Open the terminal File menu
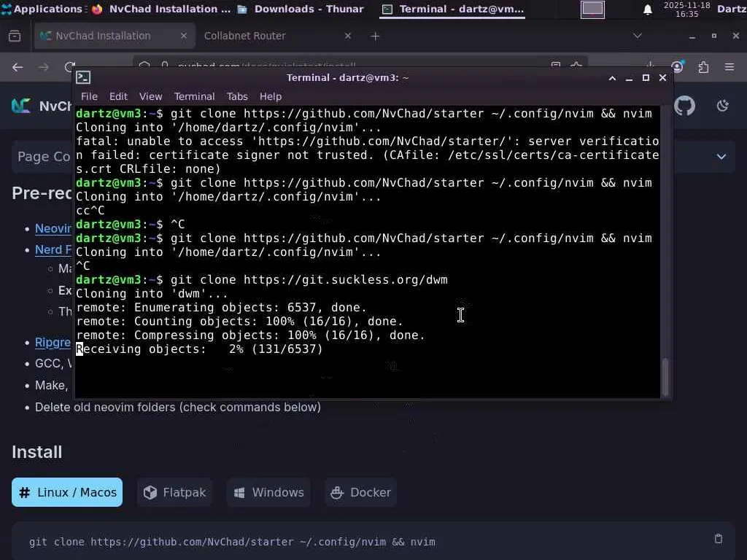Screen dimensions: 747x560 click(x=89, y=96)
